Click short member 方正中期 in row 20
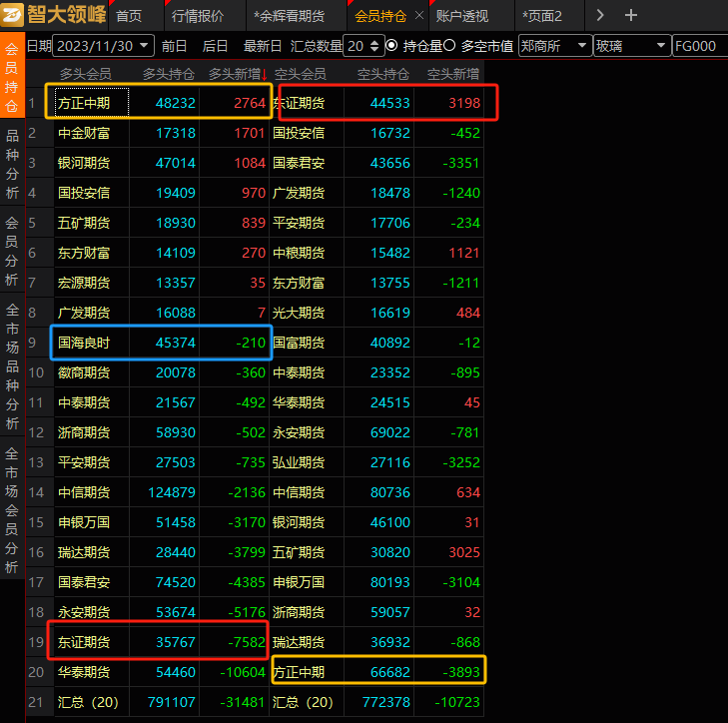 [299, 672]
